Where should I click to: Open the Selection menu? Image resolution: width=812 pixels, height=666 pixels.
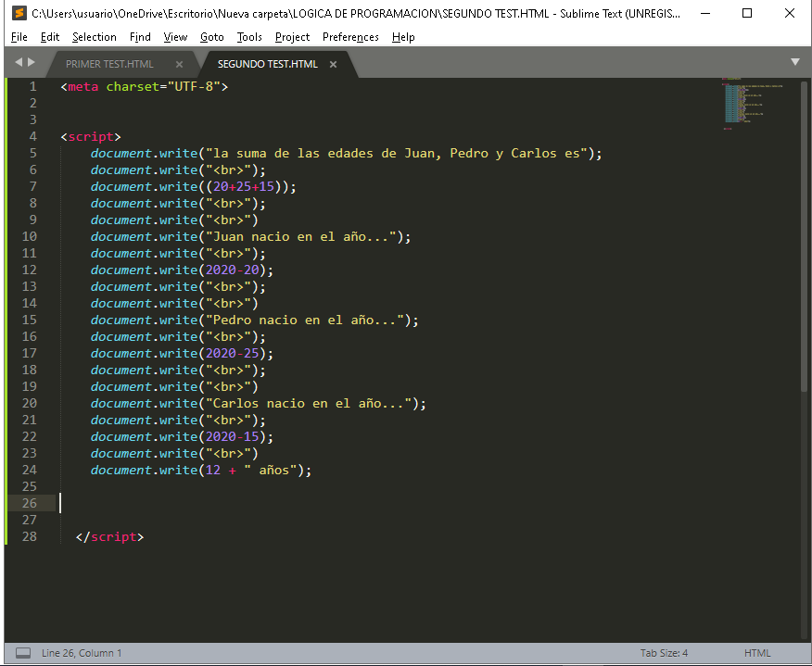95,37
